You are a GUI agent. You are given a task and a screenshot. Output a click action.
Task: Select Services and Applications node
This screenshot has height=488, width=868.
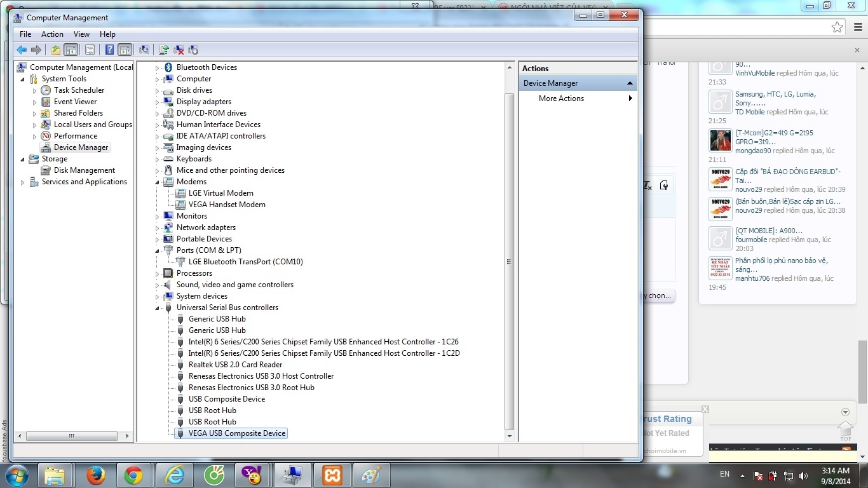84,182
